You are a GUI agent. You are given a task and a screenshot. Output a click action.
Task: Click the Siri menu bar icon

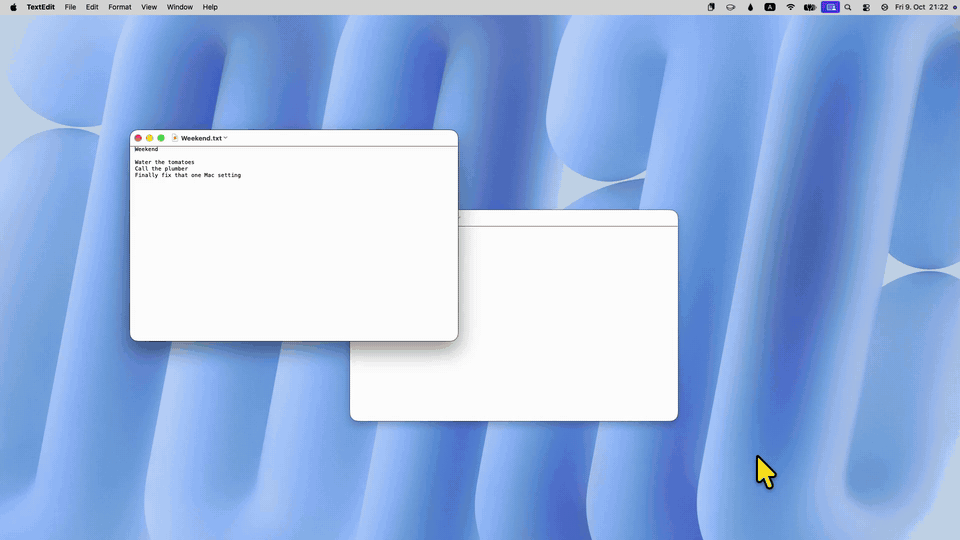click(x=884, y=7)
